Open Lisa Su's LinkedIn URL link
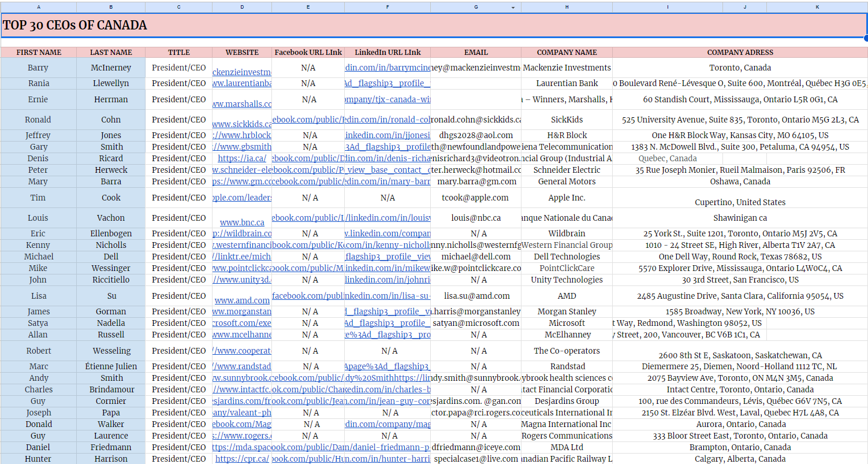This screenshot has height=464, width=868. pyautogui.click(x=388, y=296)
